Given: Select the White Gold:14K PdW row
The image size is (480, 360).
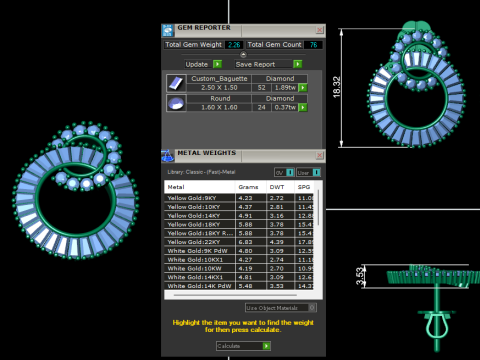Looking at the screenshot, I should click(x=239, y=286).
